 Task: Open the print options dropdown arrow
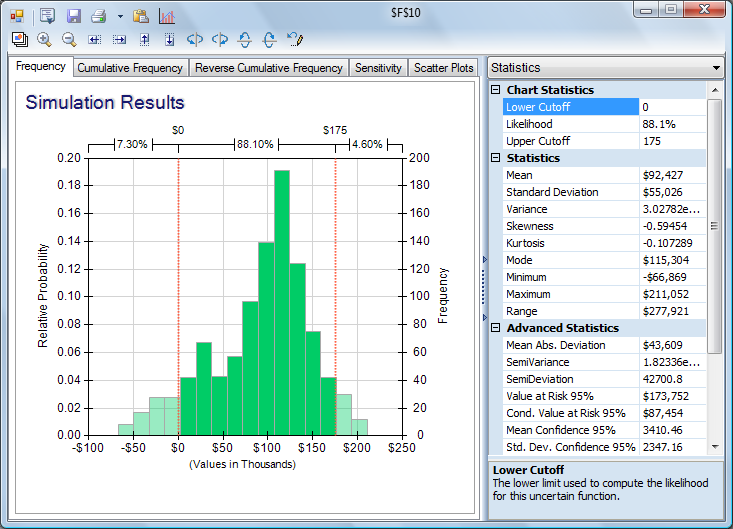point(120,17)
